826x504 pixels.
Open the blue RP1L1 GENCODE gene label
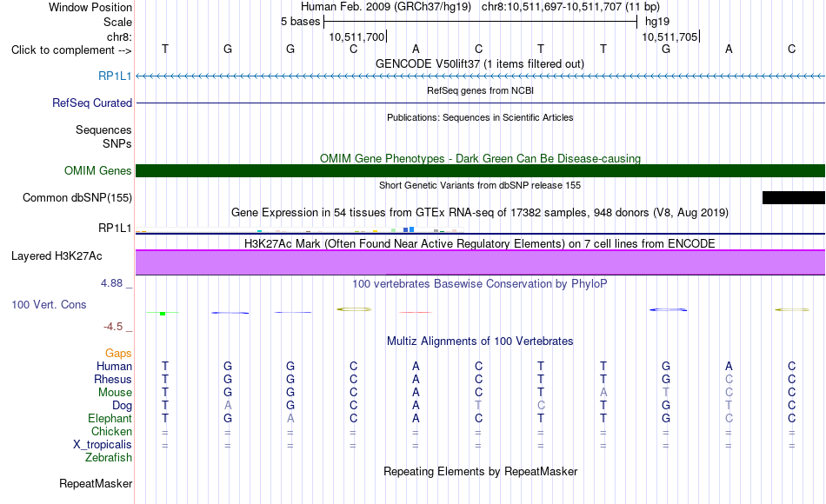[x=115, y=76]
